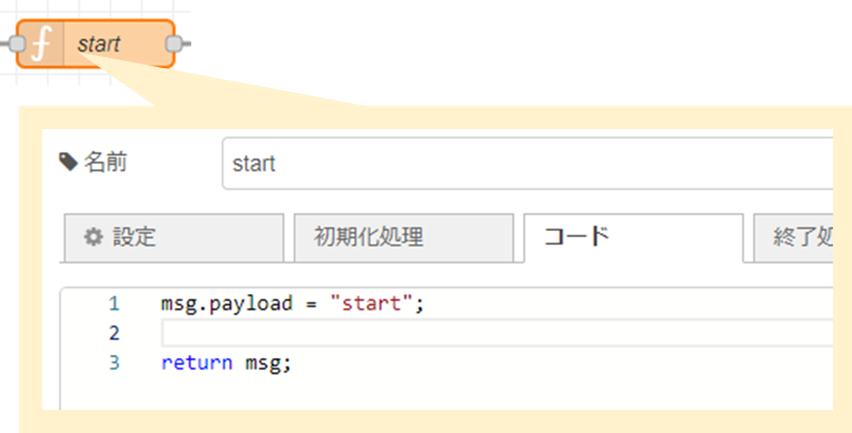
Task: Click line number 3 in gutter
Action: coord(114,362)
